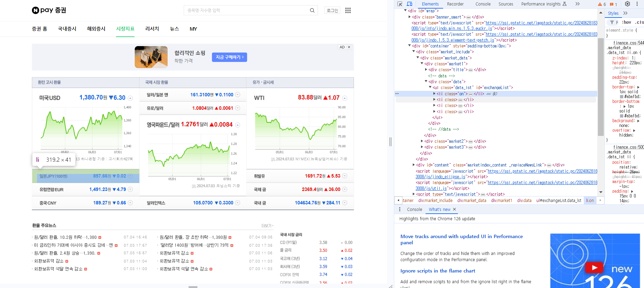The image size is (644, 288).
Task: Expand div class market2 node
Action: click(x=422, y=141)
